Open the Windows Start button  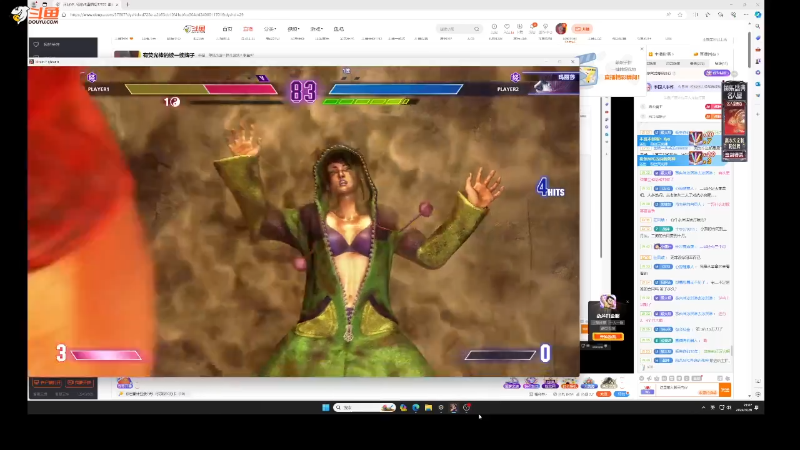[326, 407]
